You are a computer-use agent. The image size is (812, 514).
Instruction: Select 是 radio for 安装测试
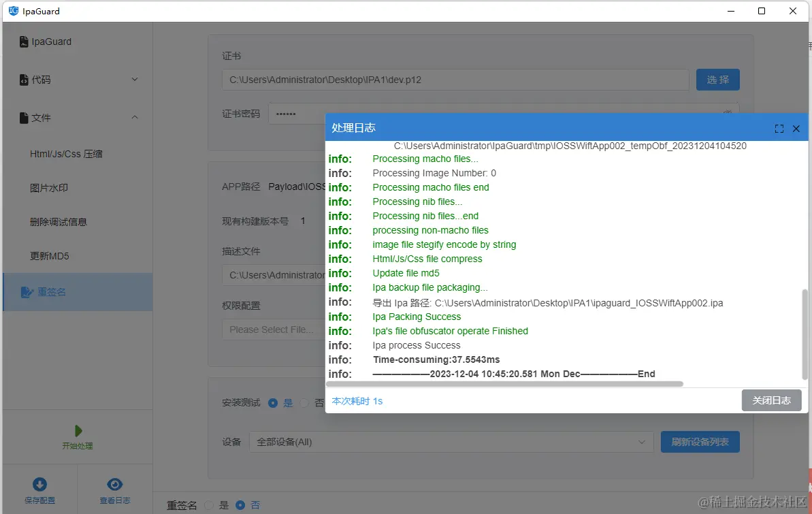[x=273, y=403]
